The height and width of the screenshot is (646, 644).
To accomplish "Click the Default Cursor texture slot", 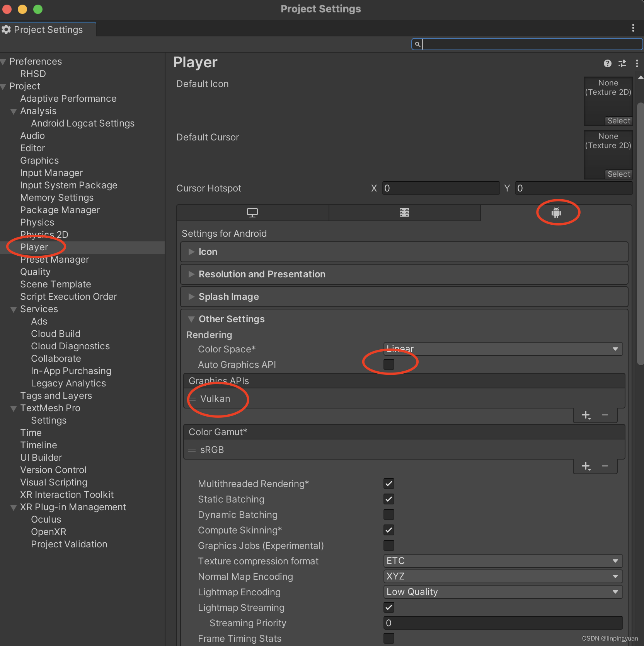I will (608, 155).
